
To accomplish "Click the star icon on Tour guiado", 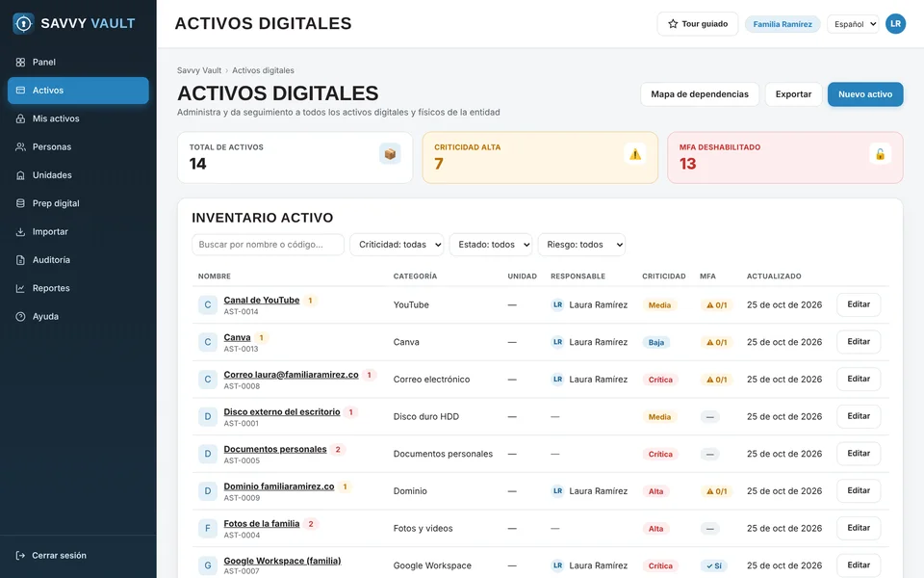I will tap(673, 24).
